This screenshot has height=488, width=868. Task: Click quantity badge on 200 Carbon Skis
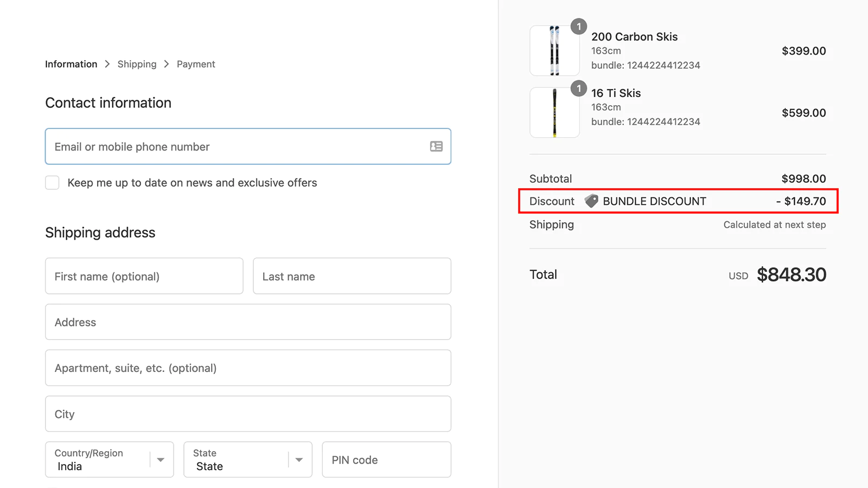click(579, 27)
